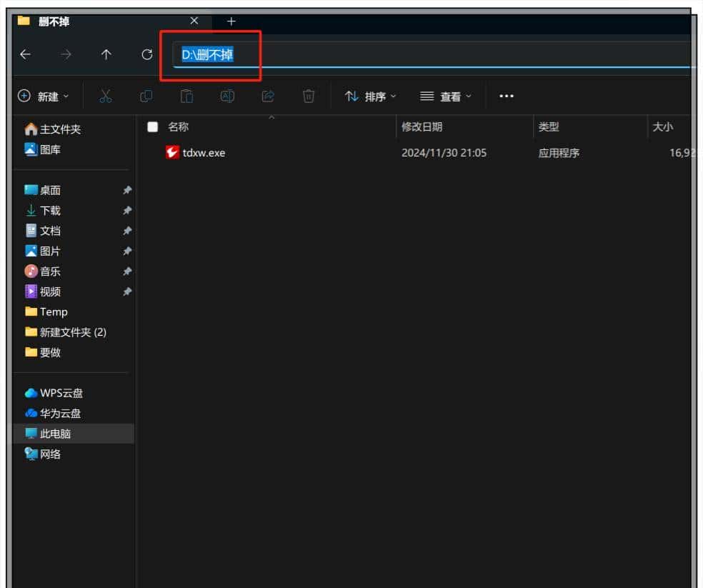
Task: Select 此电脑 in the navigation pane
Action: click(x=55, y=434)
